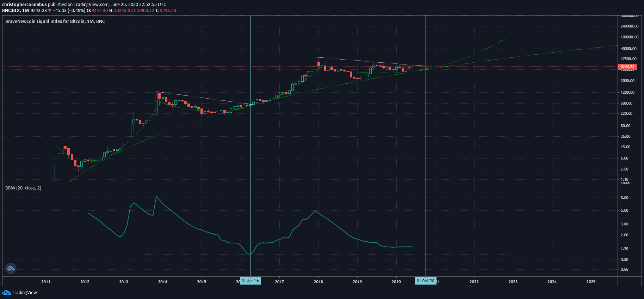Open the TradingView logo in the footer
644x299 pixels.
[19, 292]
